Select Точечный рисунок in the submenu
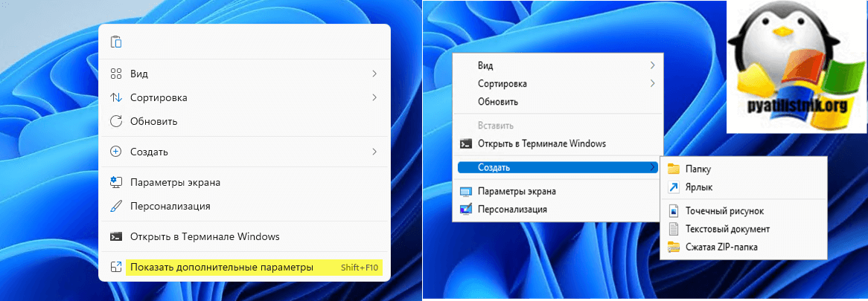Image resolution: width=868 pixels, height=301 pixels. pos(724,212)
